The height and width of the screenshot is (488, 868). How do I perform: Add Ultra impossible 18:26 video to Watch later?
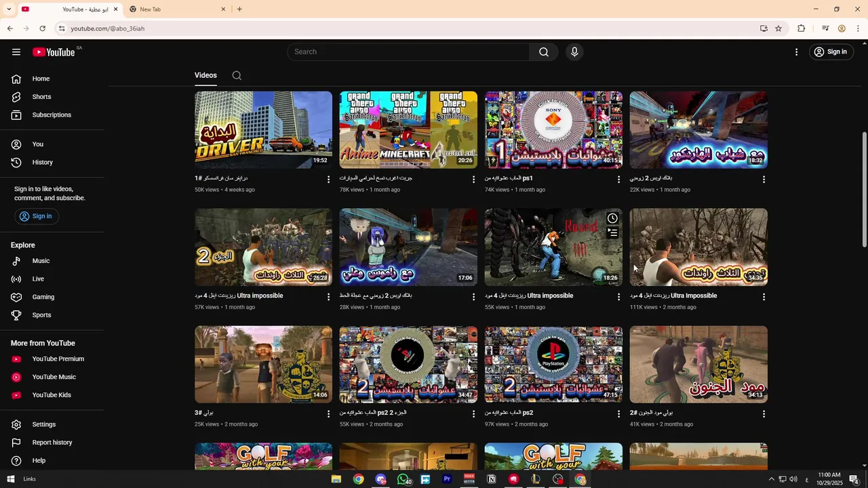[x=612, y=218]
